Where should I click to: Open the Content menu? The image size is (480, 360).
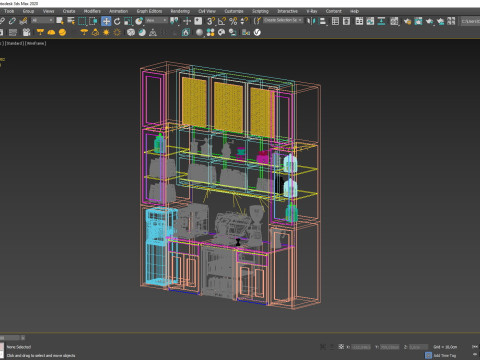(x=334, y=11)
